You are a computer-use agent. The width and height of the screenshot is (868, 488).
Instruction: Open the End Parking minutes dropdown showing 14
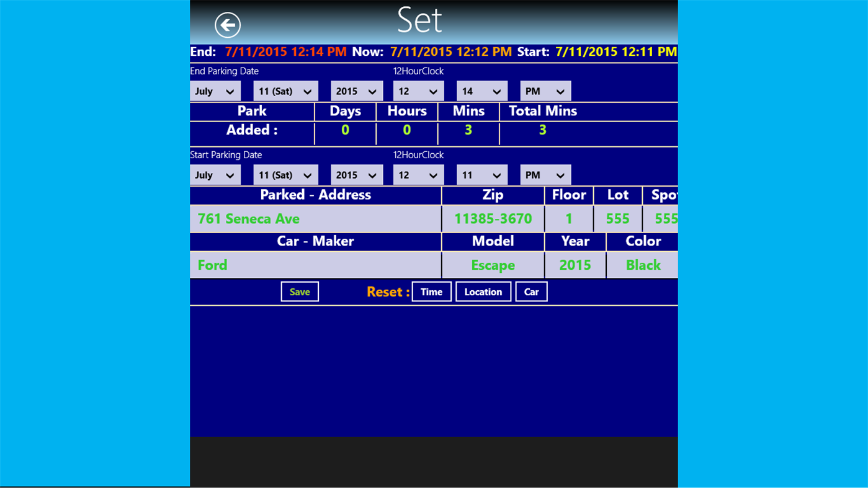click(x=481, y=91)
